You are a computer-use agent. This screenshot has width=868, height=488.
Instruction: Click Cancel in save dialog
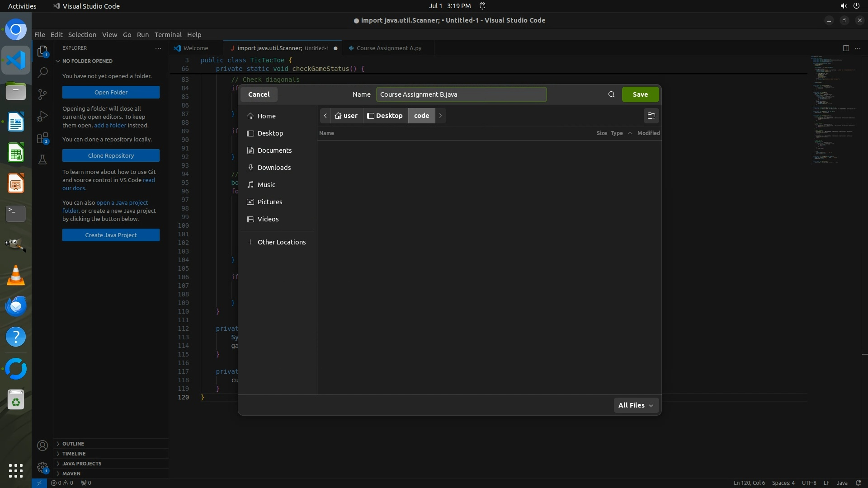[259, 94]
